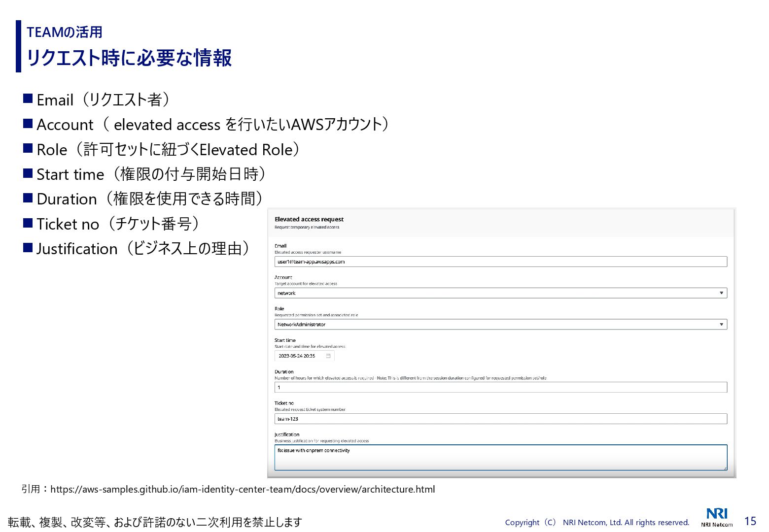This screenshot has height=532, width=769.
Task: Click the 転載、複製 prohibition notice text
Action: [x=155, y=522]
